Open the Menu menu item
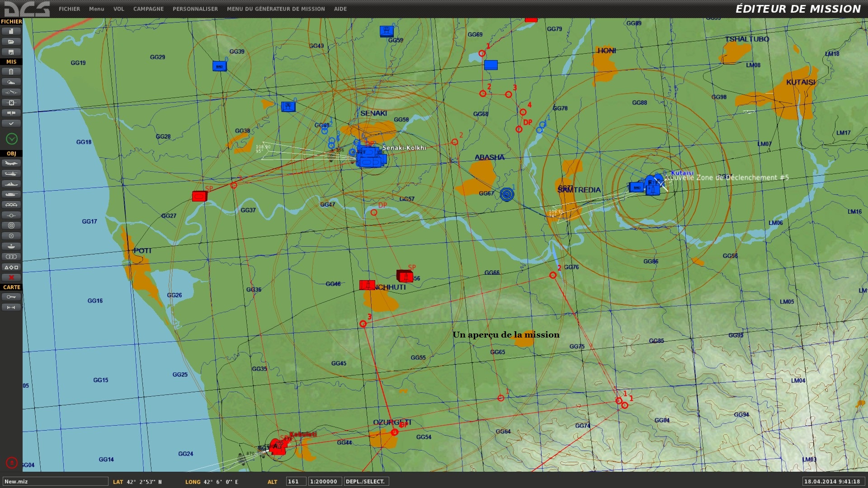Screen dimensions: 868x488 96,9
